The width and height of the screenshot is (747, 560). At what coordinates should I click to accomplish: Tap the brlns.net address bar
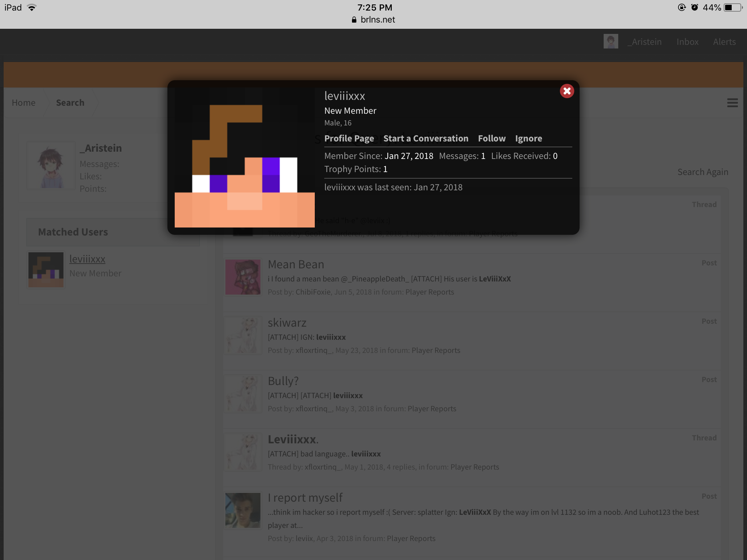click(x=373, y=20)
